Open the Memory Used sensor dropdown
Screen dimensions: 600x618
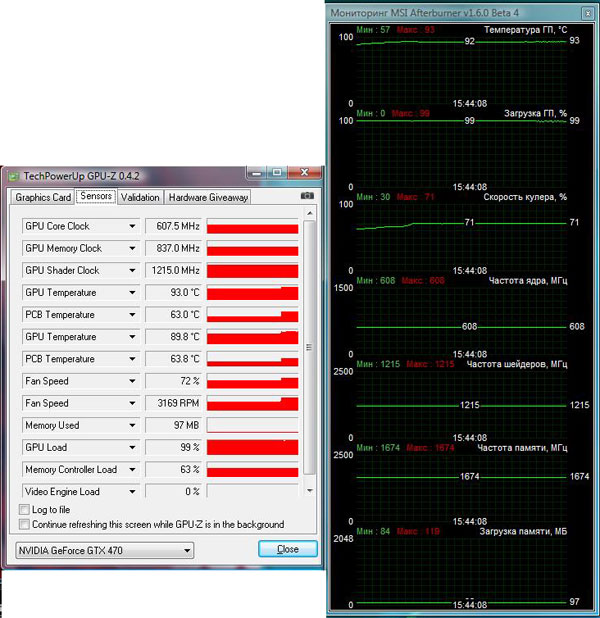coord(132,425)
